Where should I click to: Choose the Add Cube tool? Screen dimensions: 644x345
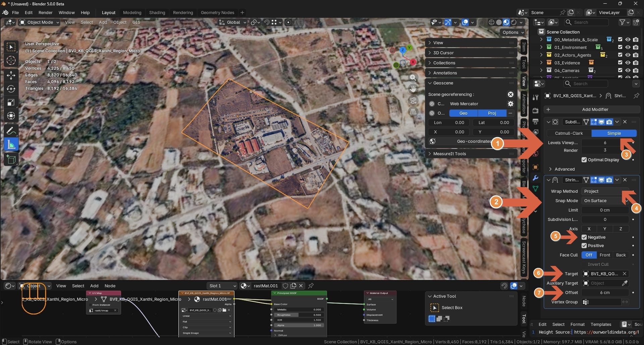coord(11,159)
